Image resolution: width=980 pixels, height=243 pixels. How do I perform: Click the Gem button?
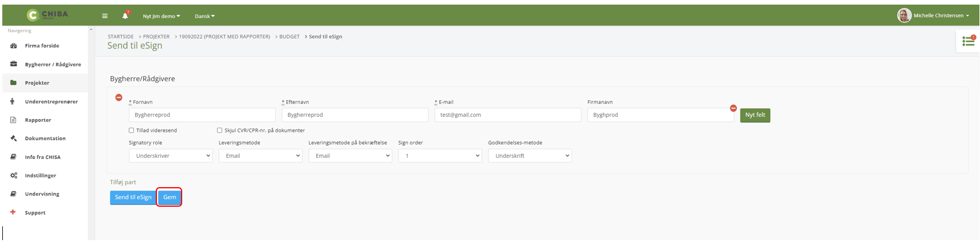170,198
